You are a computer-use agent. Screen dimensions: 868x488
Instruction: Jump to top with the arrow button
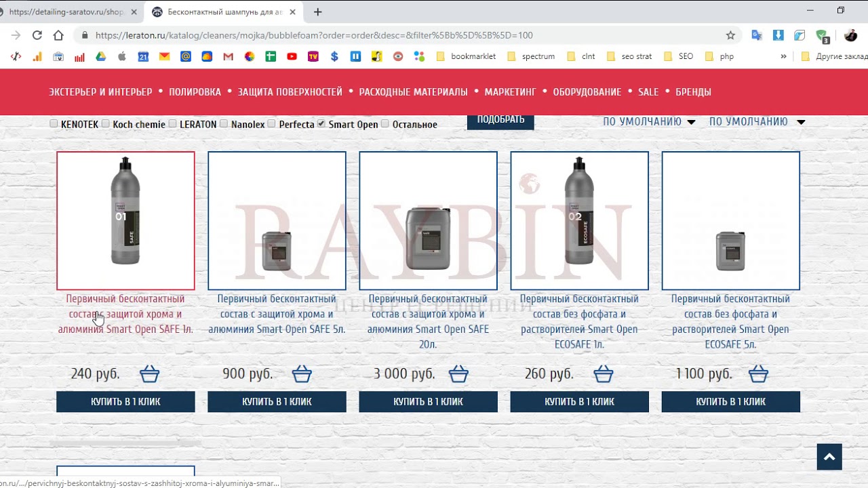click(829, 457)
